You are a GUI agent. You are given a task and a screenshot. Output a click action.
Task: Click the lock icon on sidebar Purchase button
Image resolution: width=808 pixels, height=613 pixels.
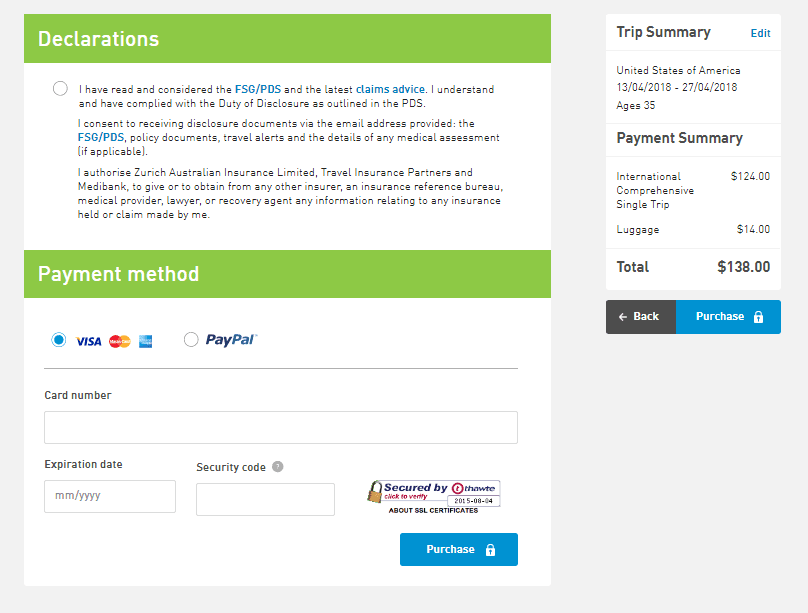(758, 317)
